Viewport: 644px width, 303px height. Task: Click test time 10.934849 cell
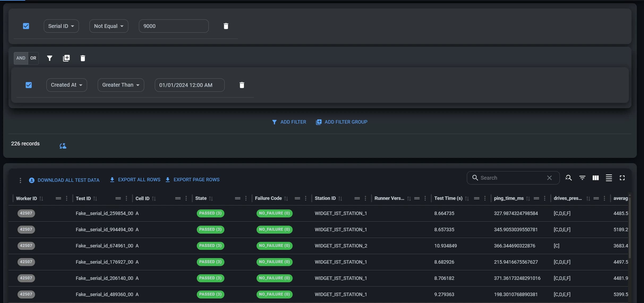point(445,246)
